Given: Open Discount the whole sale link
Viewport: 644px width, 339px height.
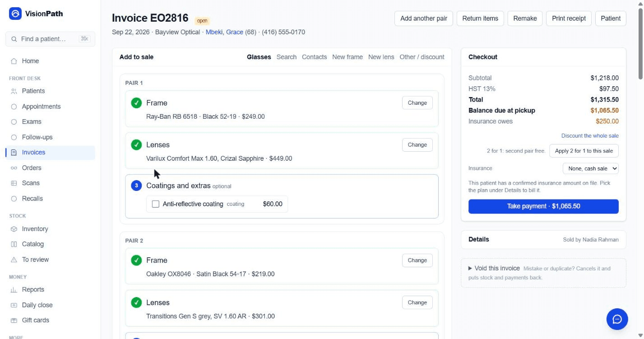Looking at the screenshot, I should pyautogui.click(x=590, y=135).
